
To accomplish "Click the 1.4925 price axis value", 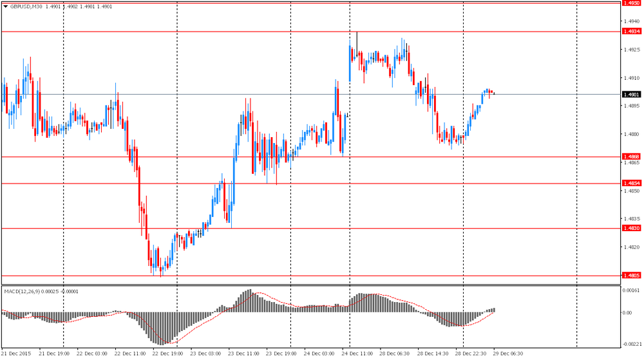I will [631, 50].
